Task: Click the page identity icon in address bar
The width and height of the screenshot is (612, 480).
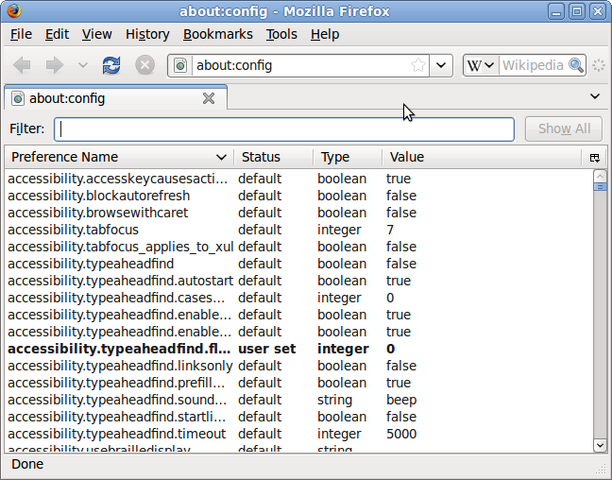Action: [x=180, y=66]
